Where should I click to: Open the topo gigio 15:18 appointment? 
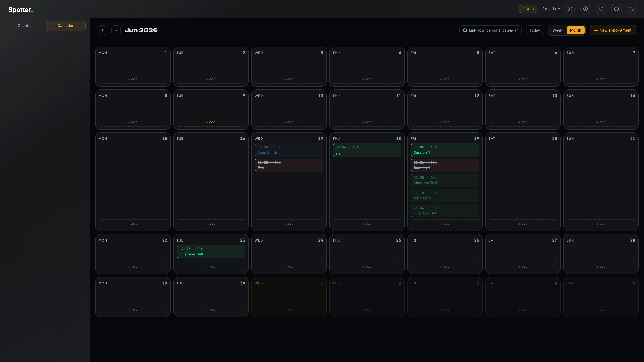[x=445, y=196]
